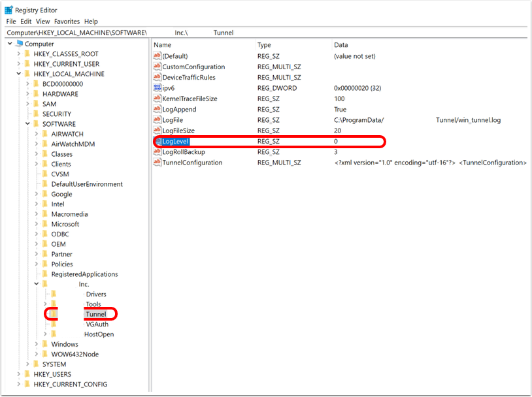Open the Favorites menu
This screenshot has height=397, width=532.
click(x=67, y=22)
